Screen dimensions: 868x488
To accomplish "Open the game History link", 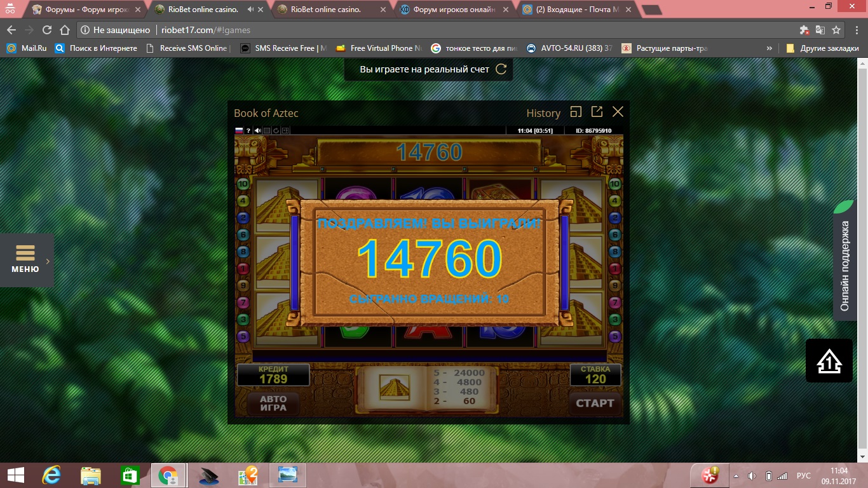I will 543,113.
